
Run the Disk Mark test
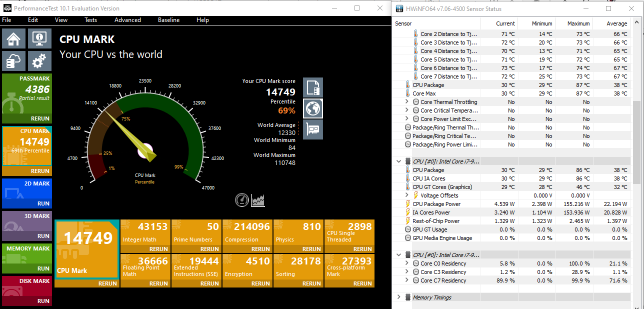tap(43, 301)
